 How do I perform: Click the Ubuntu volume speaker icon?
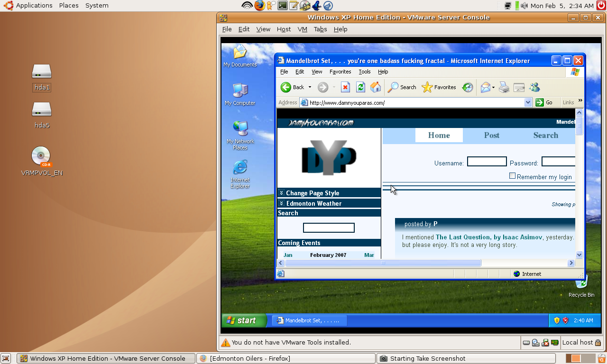524,6
